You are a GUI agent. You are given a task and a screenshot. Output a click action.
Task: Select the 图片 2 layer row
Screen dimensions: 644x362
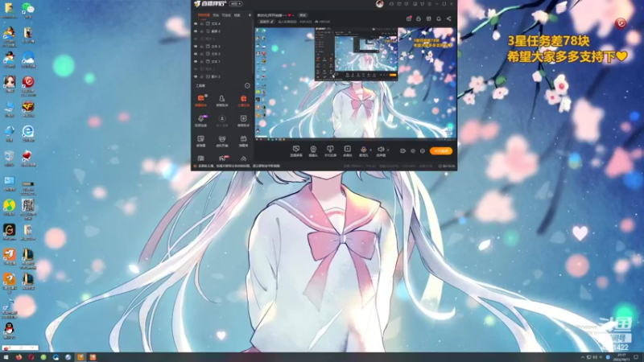[x=223, y=76]
